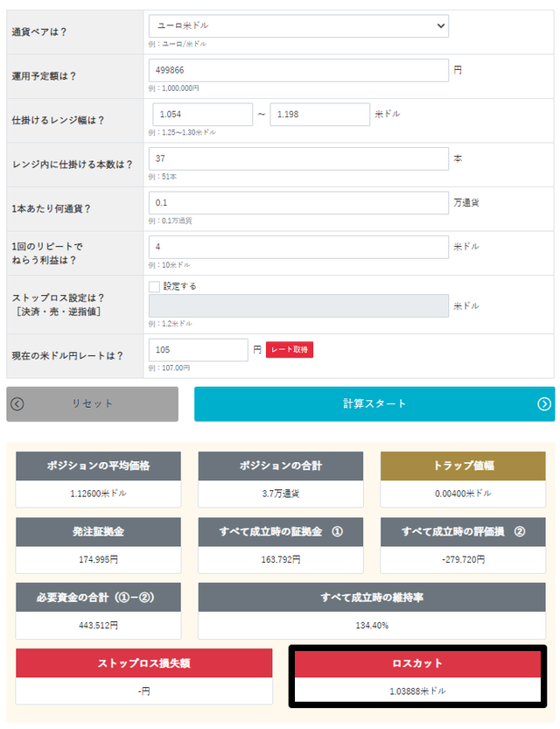Click the 運用予定額 input showing 499866

click(x=298, y=70)
